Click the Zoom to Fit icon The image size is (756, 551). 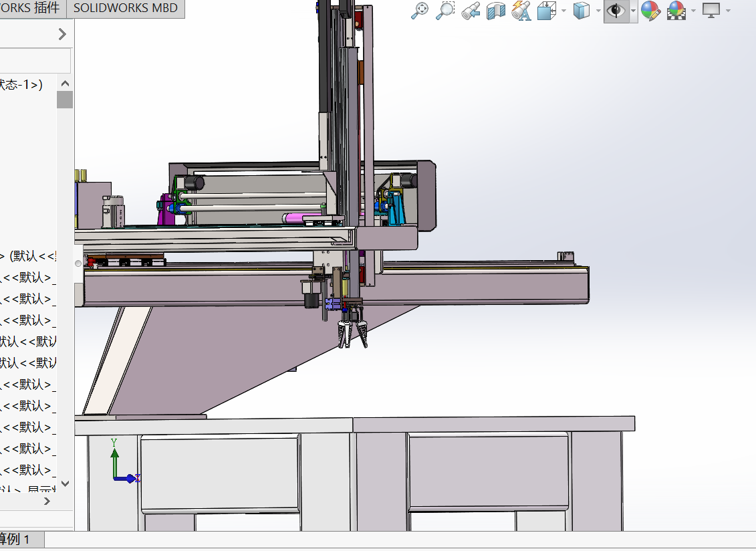[x=420, y=10]
